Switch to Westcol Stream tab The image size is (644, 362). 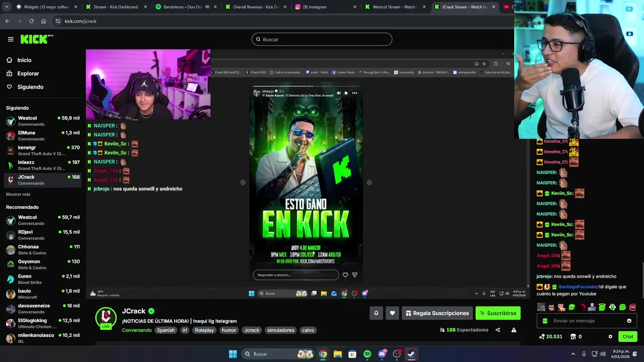pyautogui.click(x=394, y=7)
